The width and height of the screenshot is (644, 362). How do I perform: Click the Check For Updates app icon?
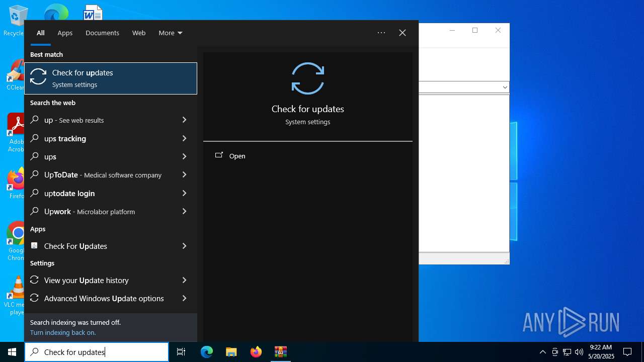coord(35,246)
